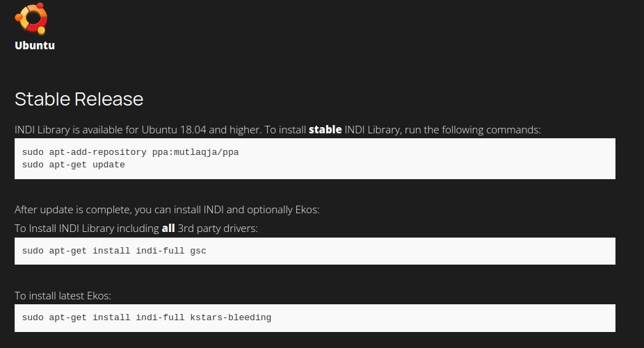The width and height of the screenshot is (644, 348).
Task: Click the "kstars-bleeding" package name
Action: [x=230, y=317]
